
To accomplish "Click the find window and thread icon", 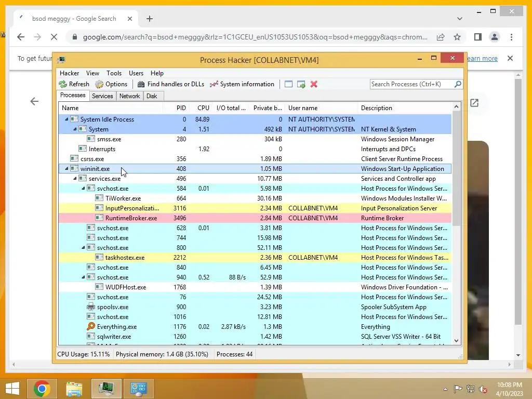I will click(301, 84).
